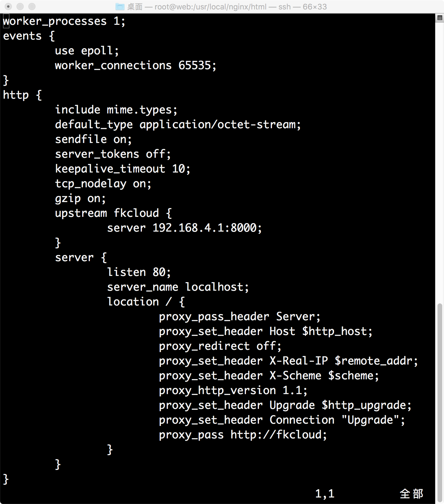Click the upstream fkcloud block declaration

pos(114,213)
